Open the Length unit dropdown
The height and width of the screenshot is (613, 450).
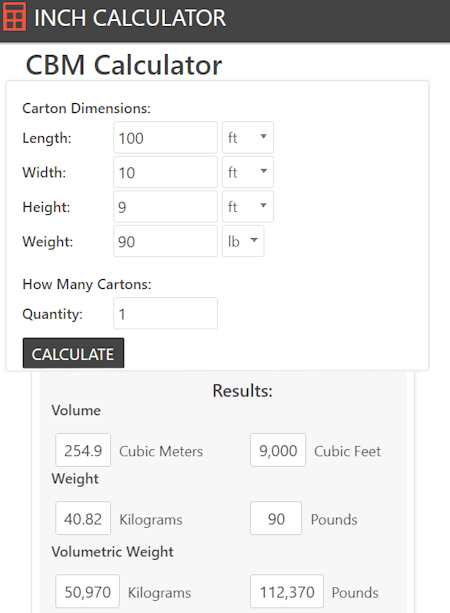click(x=248, y=138)
